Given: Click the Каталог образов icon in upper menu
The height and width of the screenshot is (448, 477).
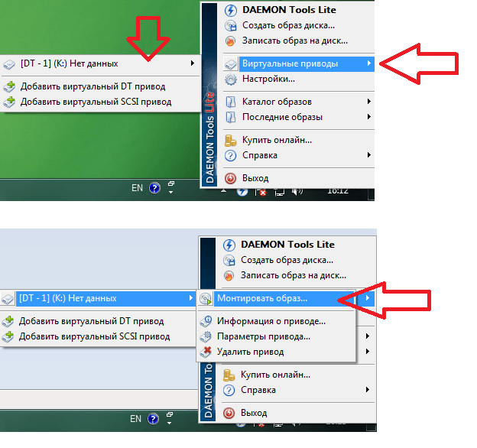Looking at the screenshot, I should click(x=231, y=102).
